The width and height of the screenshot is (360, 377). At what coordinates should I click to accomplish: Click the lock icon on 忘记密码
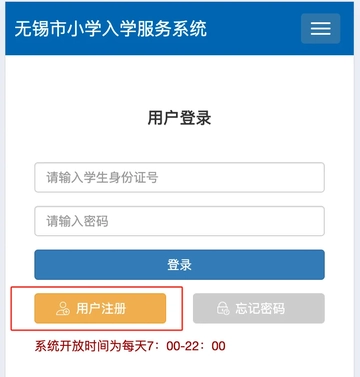coord(223,308)
